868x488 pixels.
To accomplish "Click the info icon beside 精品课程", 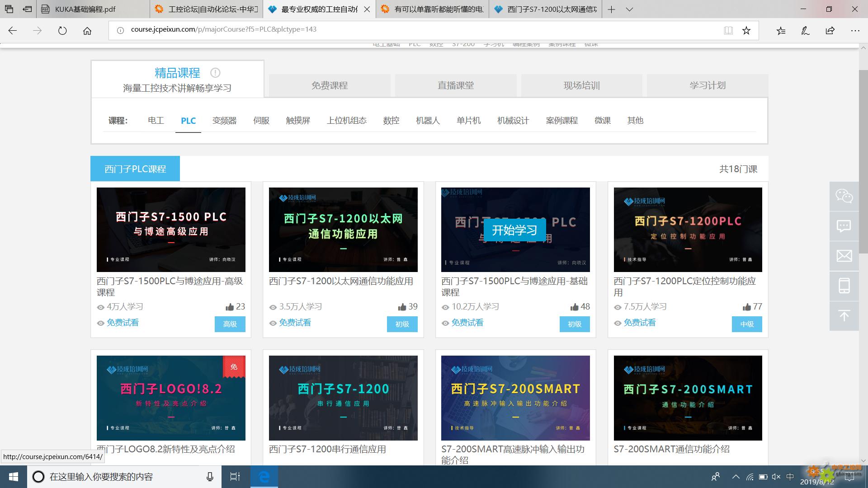I will [215, 72].
